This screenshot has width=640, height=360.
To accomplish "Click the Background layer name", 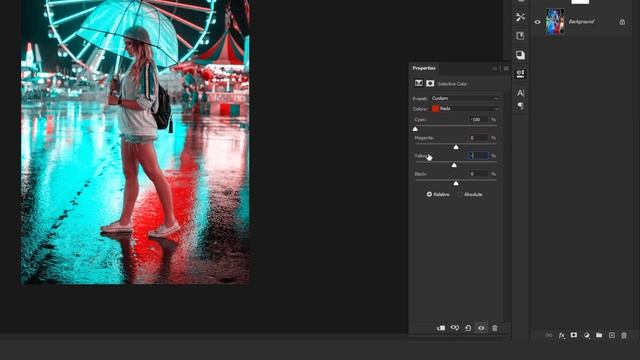I will pyautogui.click(x=581, y=22).
